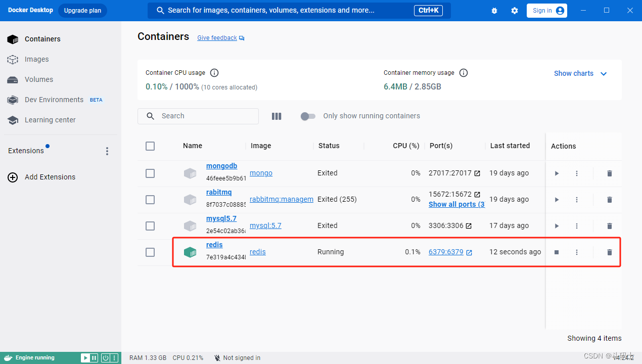Click Add Extensions plus icon
642x364 pixels.
pyautogui.click(x=13, y=177)
